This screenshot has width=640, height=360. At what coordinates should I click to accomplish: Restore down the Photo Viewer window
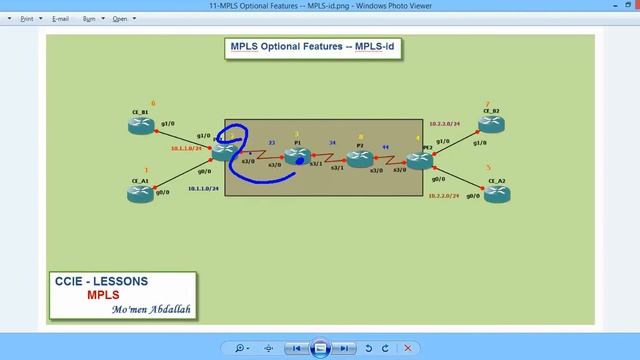coord(628,5)
